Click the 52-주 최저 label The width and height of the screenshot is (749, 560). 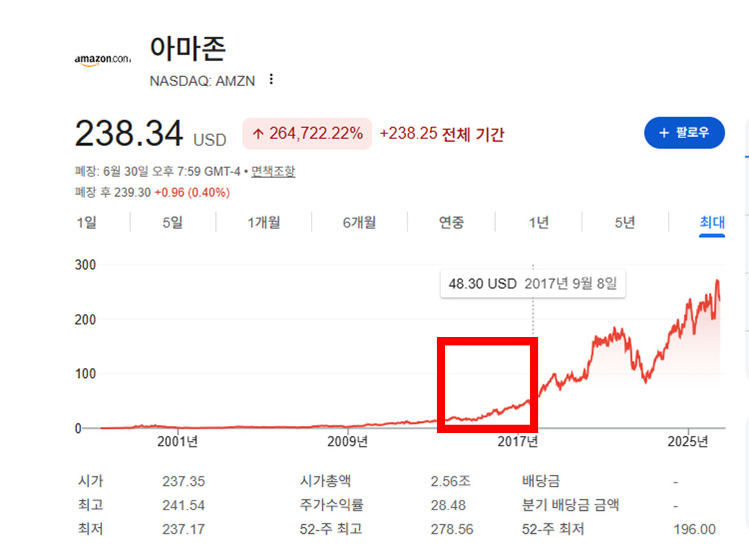(553, 529)
